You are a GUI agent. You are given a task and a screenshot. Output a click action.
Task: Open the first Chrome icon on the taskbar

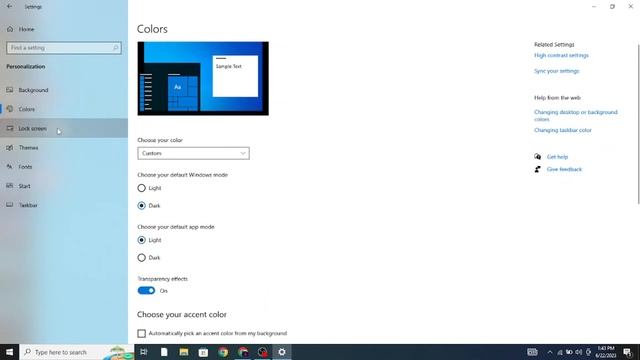(223, 352)
